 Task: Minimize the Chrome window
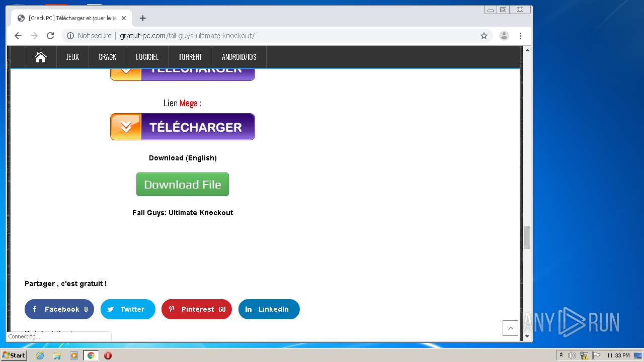pyautogui.click(x=491, y=10)
